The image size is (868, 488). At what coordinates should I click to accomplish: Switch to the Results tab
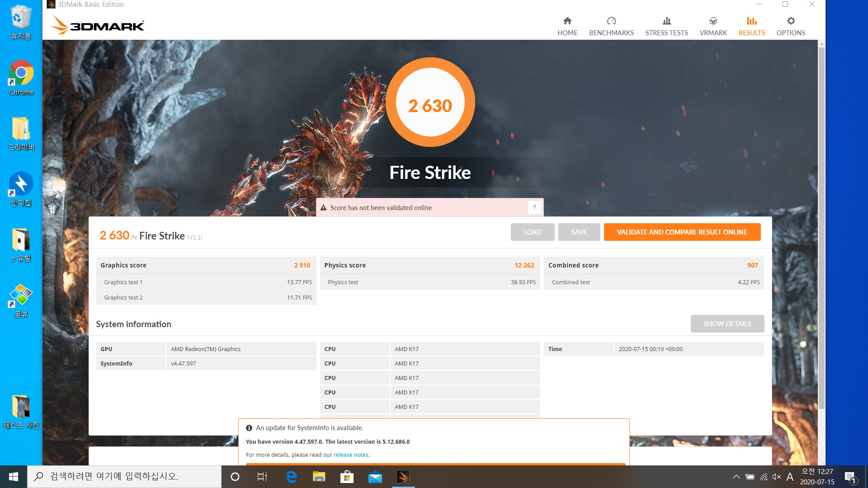751,26
